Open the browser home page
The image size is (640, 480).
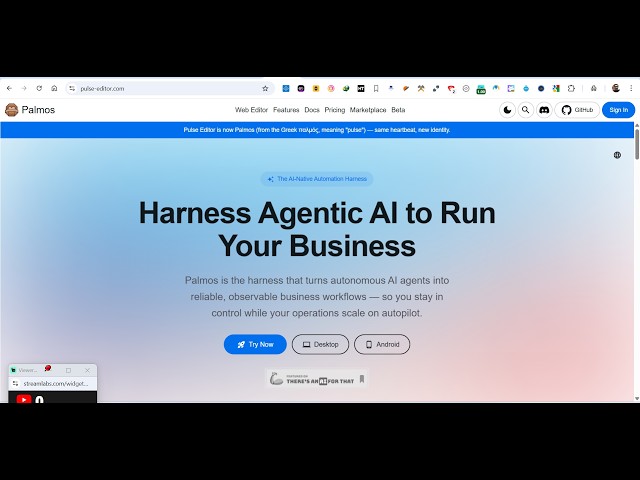54,88
